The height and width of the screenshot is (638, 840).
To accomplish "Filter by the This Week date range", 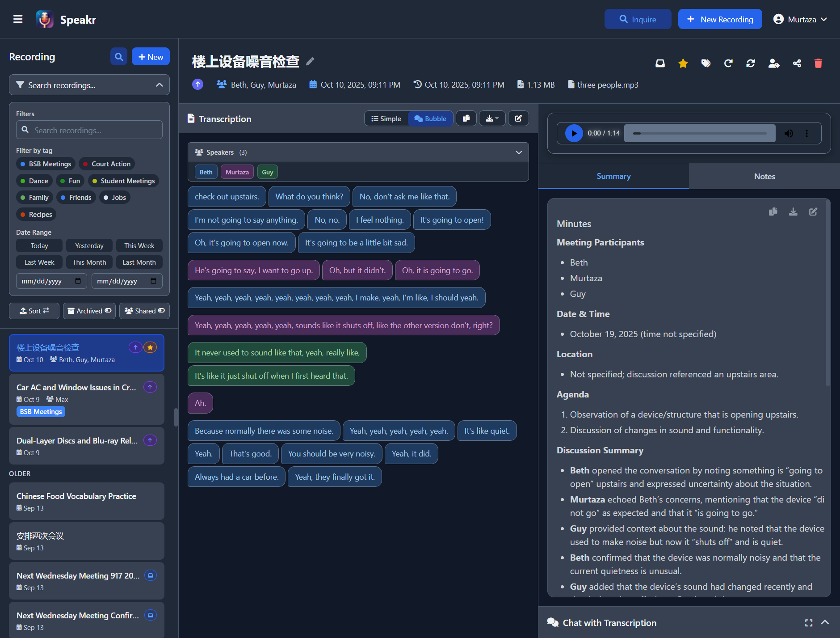I will coord(139,245).
